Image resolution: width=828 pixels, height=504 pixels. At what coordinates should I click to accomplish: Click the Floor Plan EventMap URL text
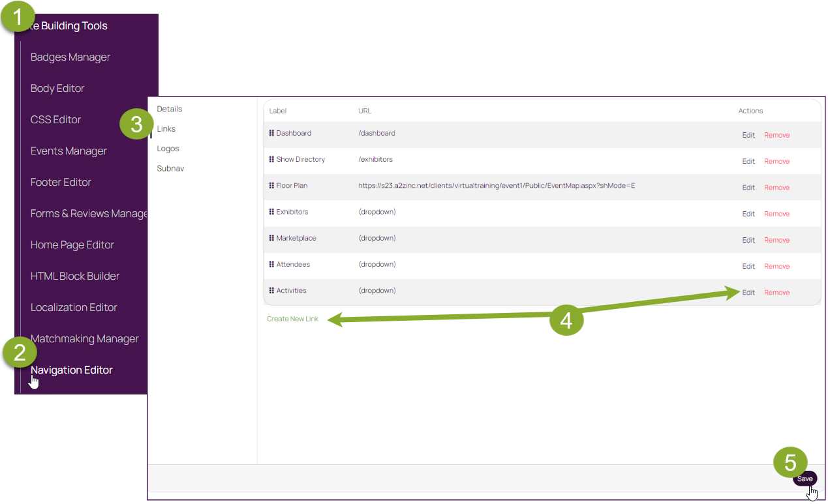497,185
